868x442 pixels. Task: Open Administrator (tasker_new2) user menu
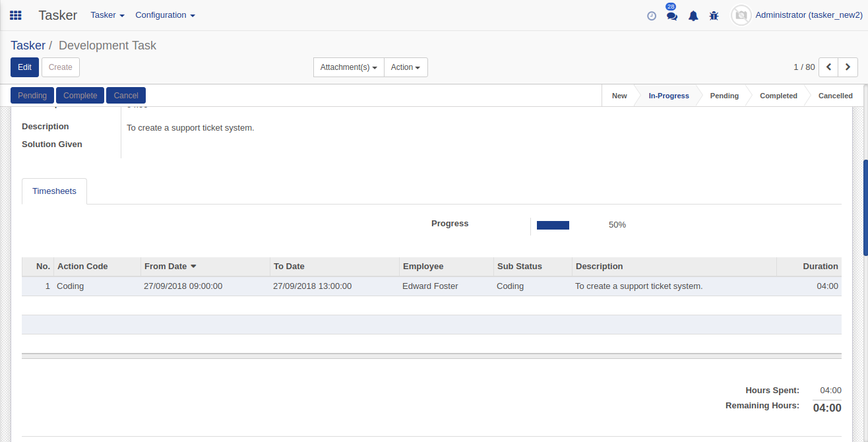coord(809,15)
